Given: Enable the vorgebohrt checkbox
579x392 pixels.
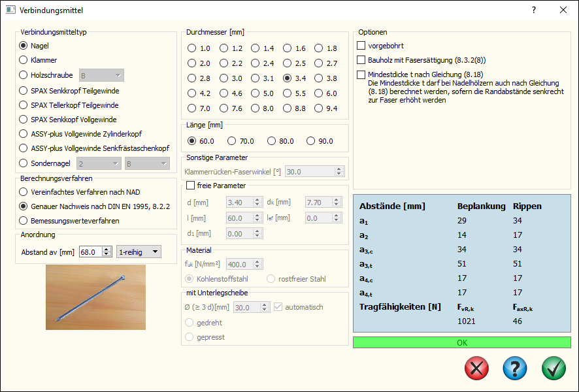Looking at the screenshot, I should tap(361, 46).
